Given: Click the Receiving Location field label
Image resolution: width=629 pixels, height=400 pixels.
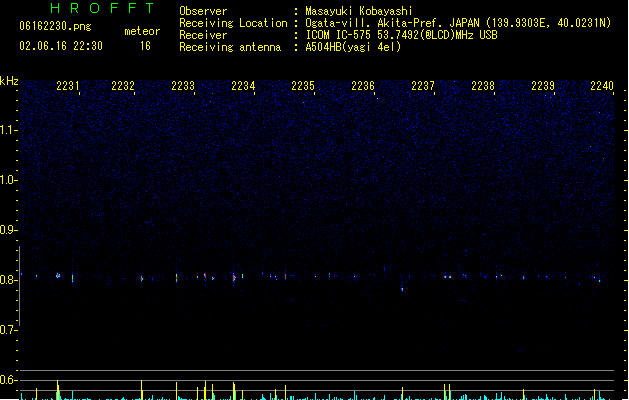Looking at the screenshot, I should [x=233, y=23].
